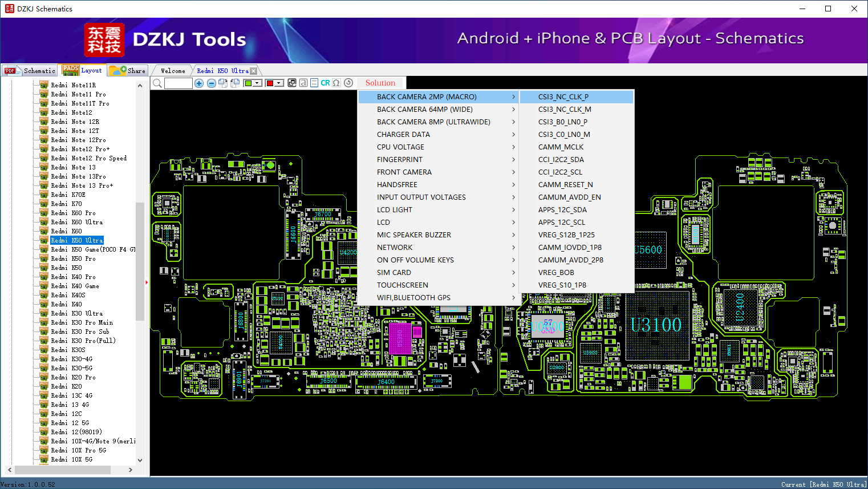Screen dimensions: 868x489
Task: Open HANDSFREE submenu
Action: (x=438, y=185)
